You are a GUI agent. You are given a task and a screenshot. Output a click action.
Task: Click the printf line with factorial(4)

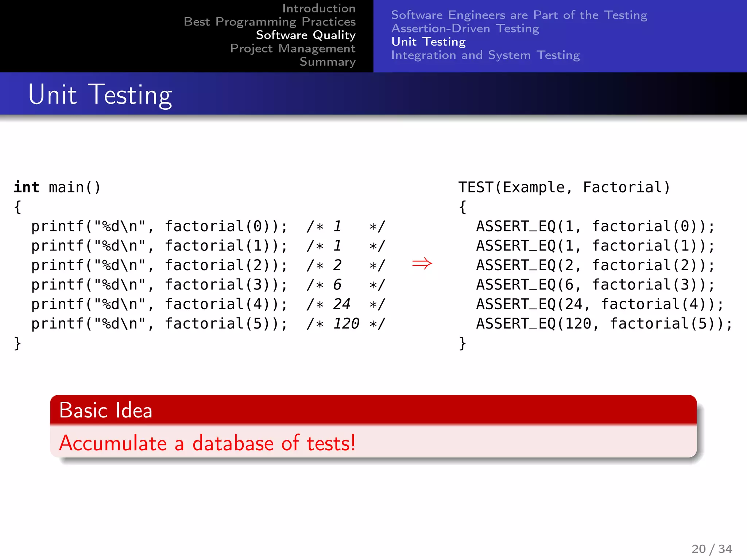[208, 304]
